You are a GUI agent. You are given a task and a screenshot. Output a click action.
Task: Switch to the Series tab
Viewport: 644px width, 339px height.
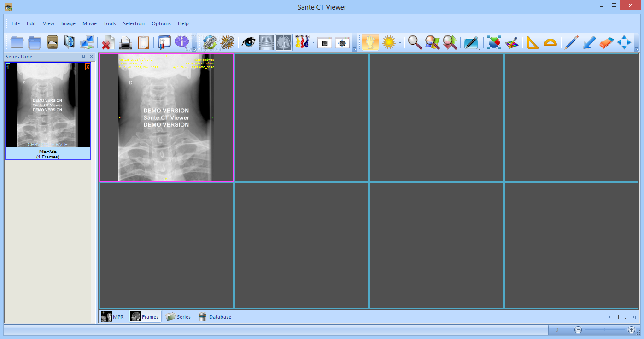178,317
